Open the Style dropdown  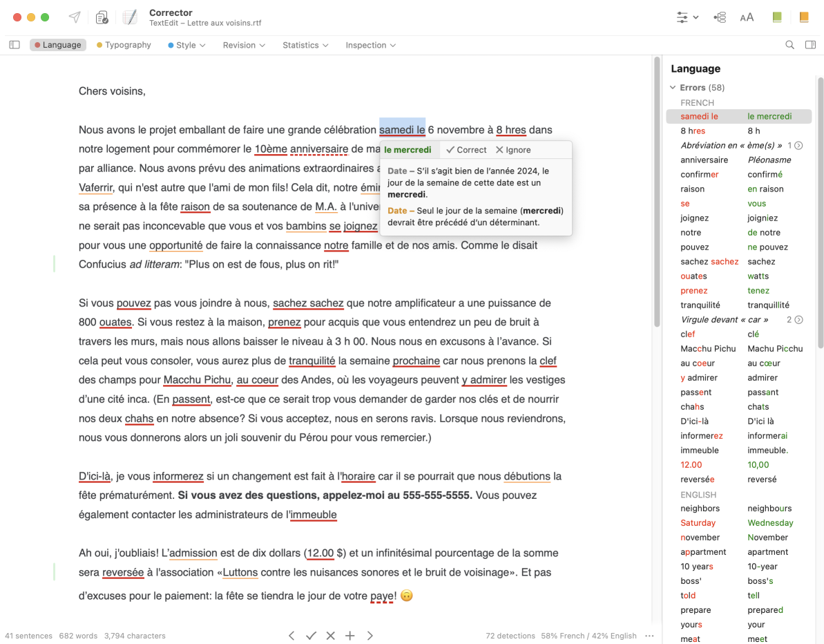[x=186, y=45]
